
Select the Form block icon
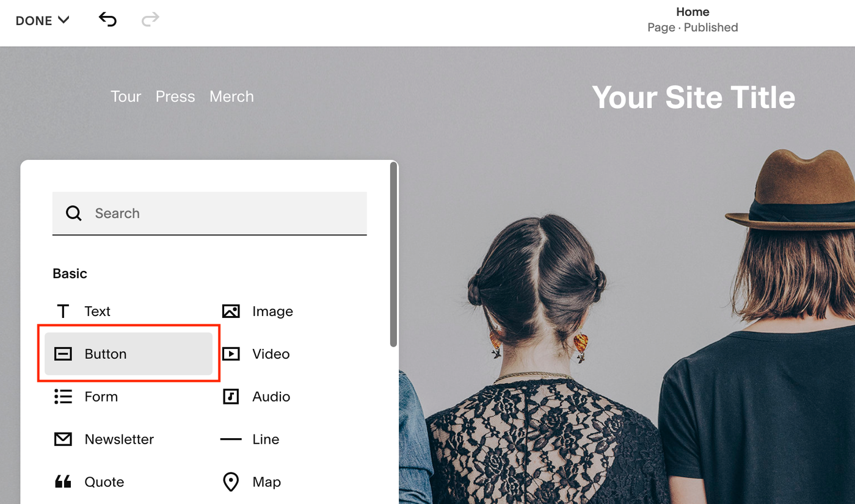pos(63,397)
